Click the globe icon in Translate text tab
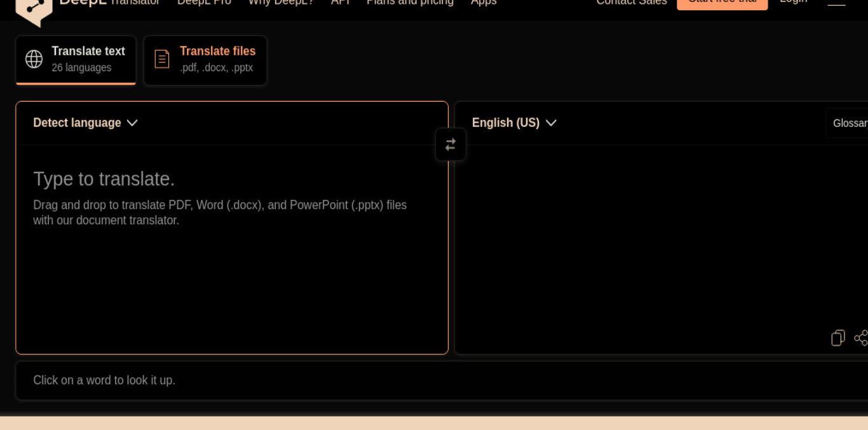Viewport: 868px width, 430px height. click(x=34, y=59)
